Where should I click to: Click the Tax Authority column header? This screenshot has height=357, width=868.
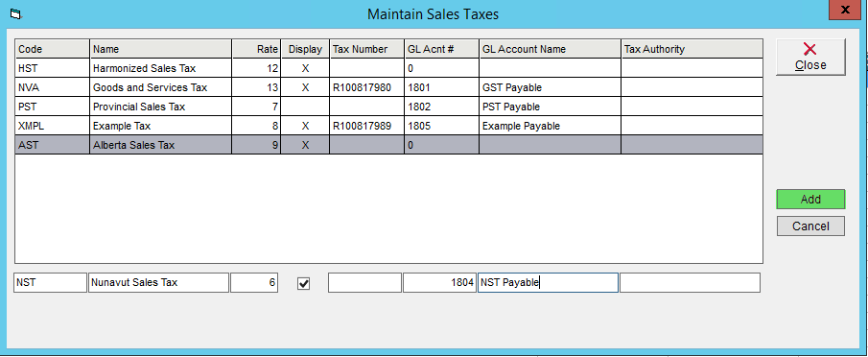(x=692, y=49)
